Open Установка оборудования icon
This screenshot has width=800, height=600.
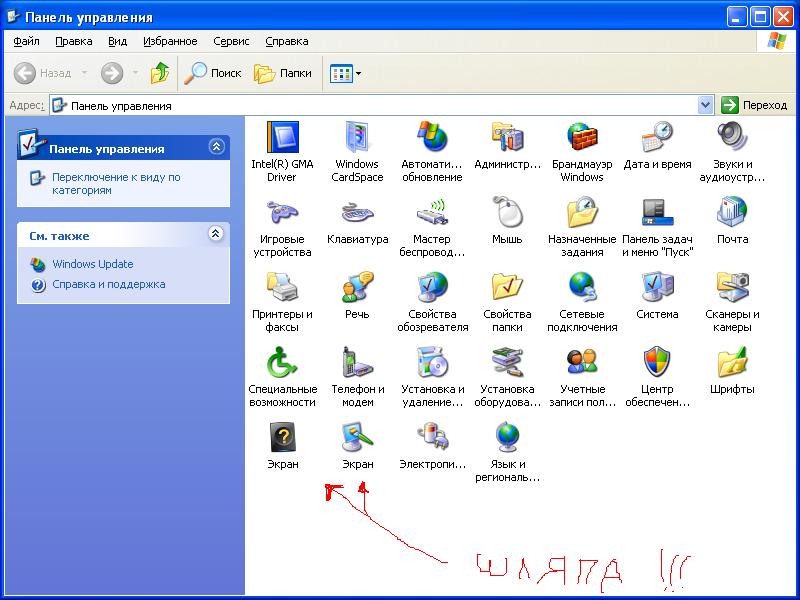pos(507,363)
